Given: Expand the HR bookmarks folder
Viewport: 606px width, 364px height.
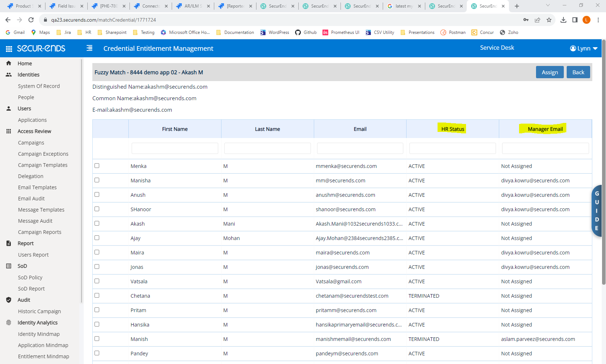Looking at the screenshot, I should click(x=84, y=32).
